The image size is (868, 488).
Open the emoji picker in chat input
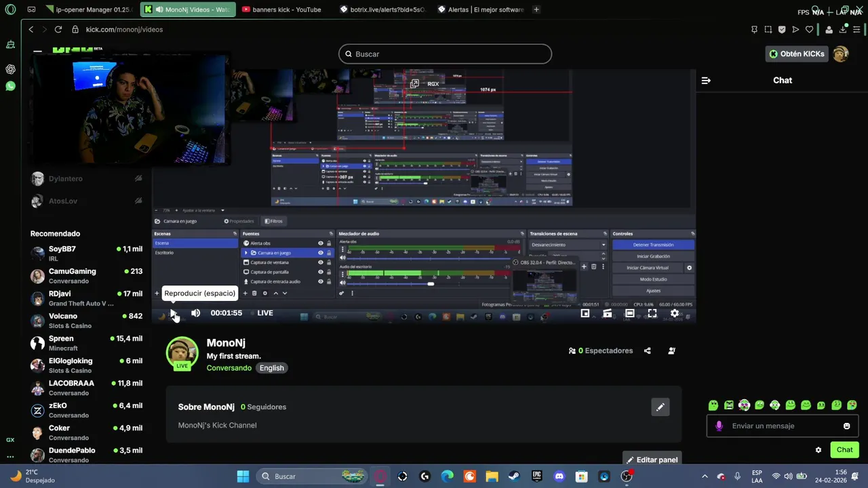(x=846, y=426)
